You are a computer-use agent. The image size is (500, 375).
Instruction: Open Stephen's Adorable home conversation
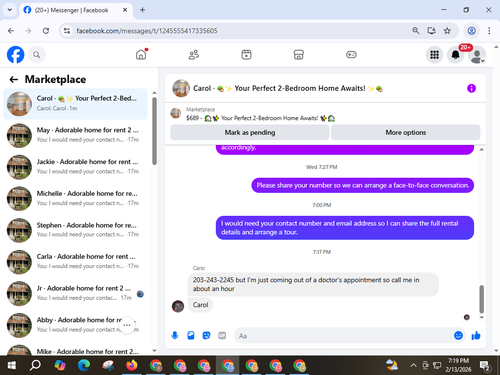click(75, 230)
